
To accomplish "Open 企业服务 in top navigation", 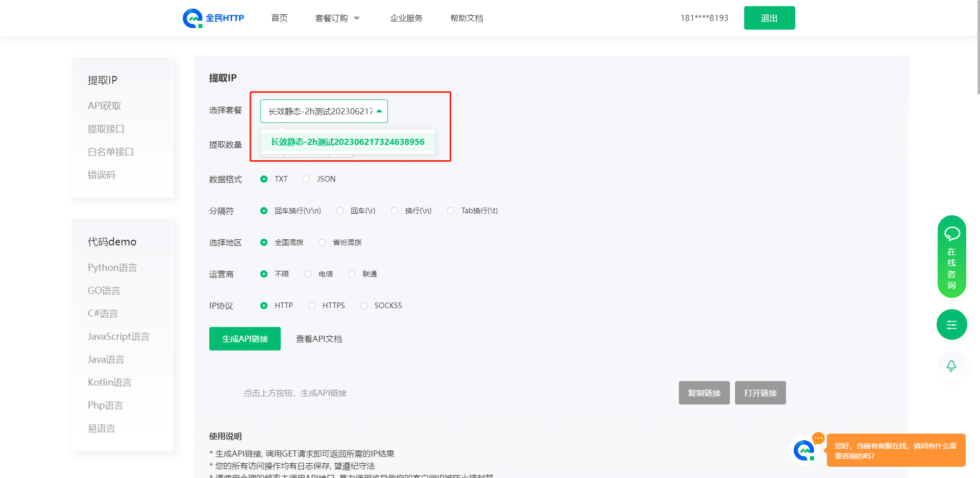I will tap(406, 18).
